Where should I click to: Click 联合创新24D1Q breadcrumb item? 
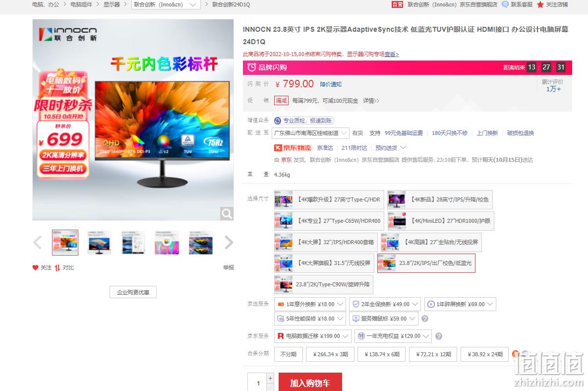click(x=231, y=4)
